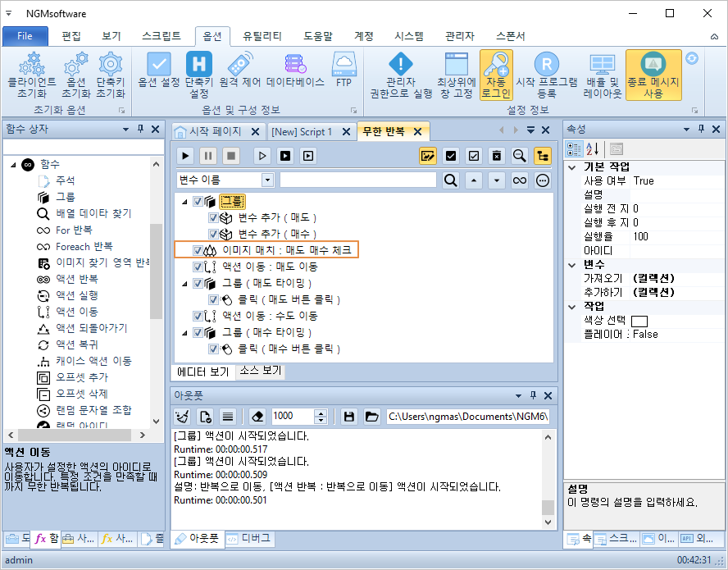The width and height of the screenshot is (728, 570).
Task: Toggle checkbox for 액션 이동 : 매도 이동
Action: [x=198, y=267]
